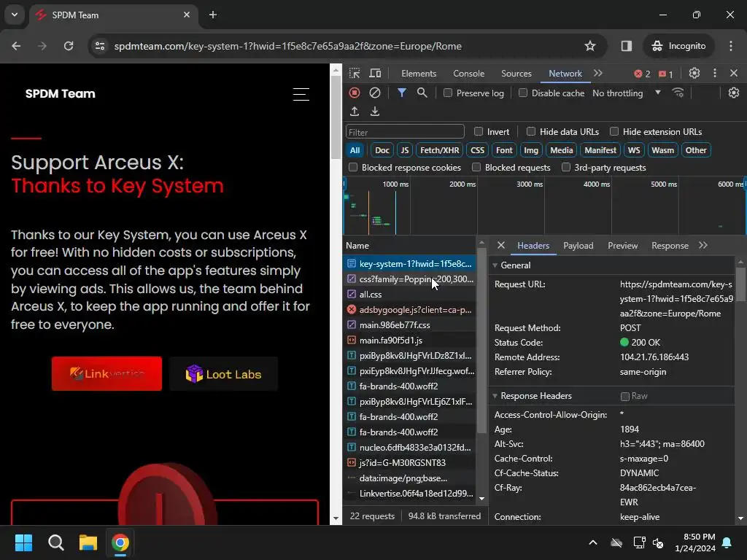Open a new browser tab
Image resolution: width=747 pixels, height=560 pixels.
213,15
